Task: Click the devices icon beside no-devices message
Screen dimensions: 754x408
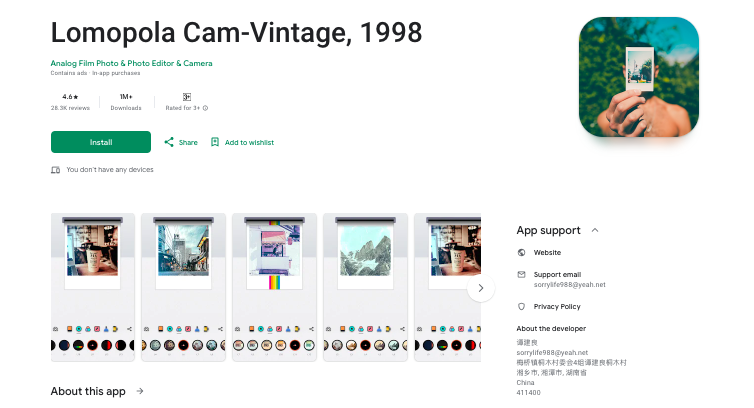Action: click(56, 170)
